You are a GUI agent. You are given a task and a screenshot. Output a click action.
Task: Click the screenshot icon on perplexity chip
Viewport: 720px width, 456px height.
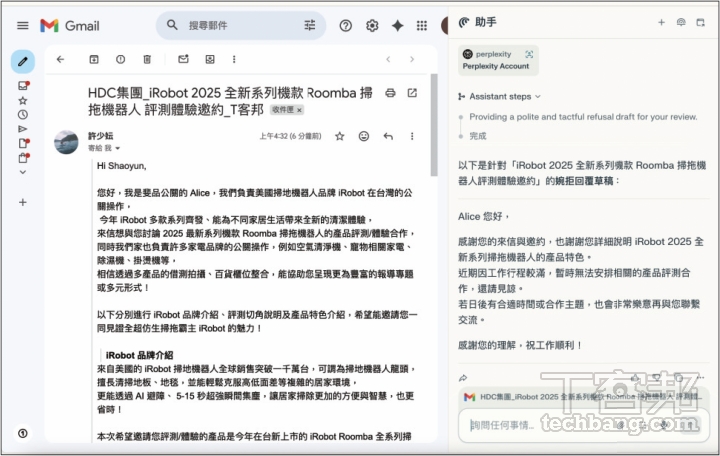coord(529,54)
